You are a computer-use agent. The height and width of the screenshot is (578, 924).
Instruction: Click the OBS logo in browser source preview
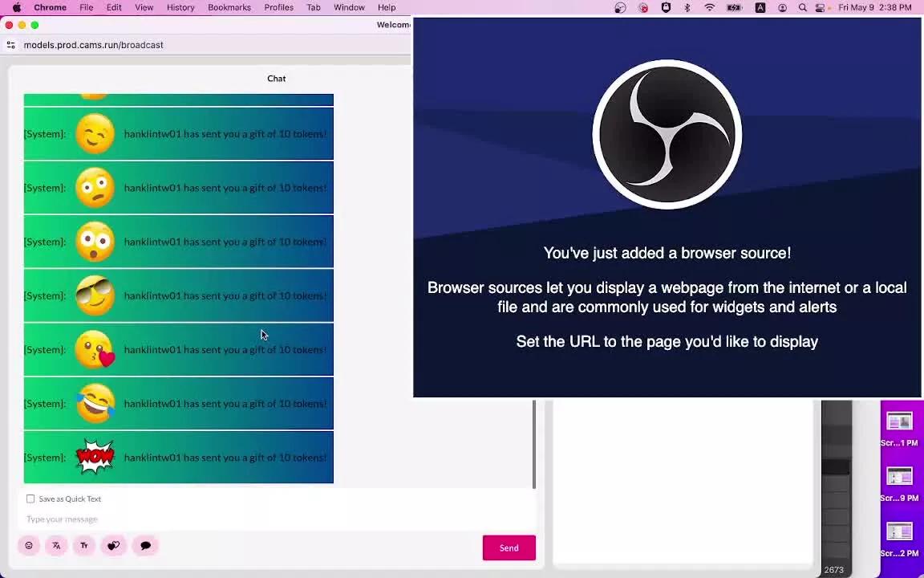667,135
